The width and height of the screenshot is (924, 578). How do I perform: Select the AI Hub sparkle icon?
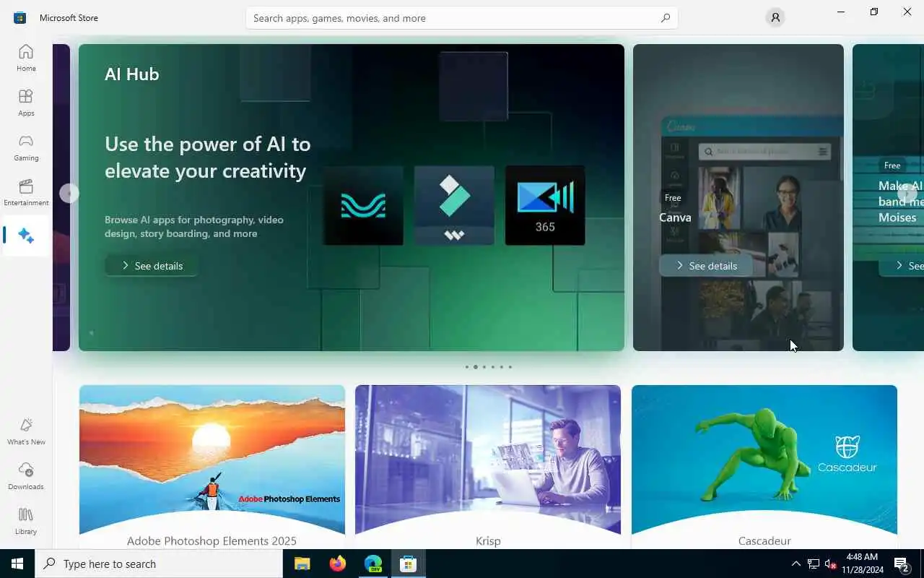26,236
